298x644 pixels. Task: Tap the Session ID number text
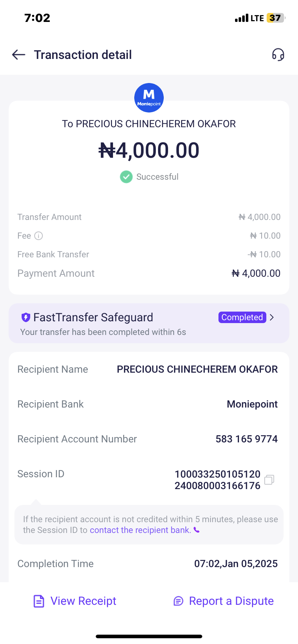click(217, 480)
